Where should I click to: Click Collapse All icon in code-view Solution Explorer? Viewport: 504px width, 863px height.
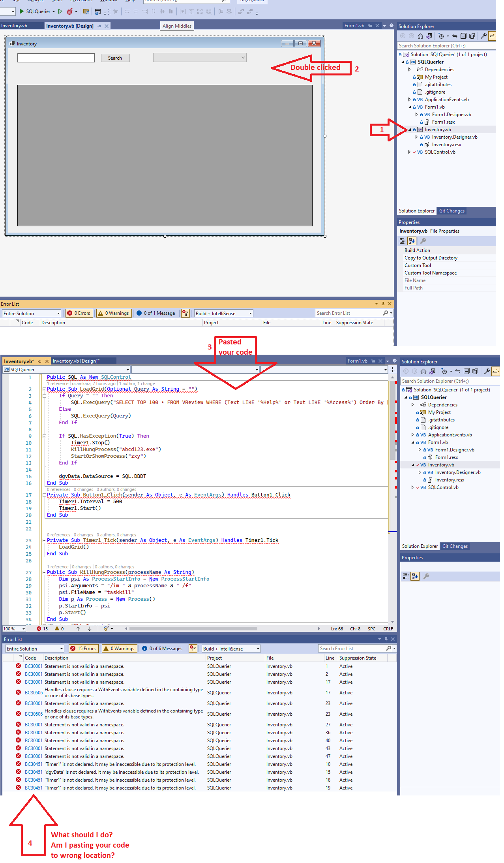[467, 371]
